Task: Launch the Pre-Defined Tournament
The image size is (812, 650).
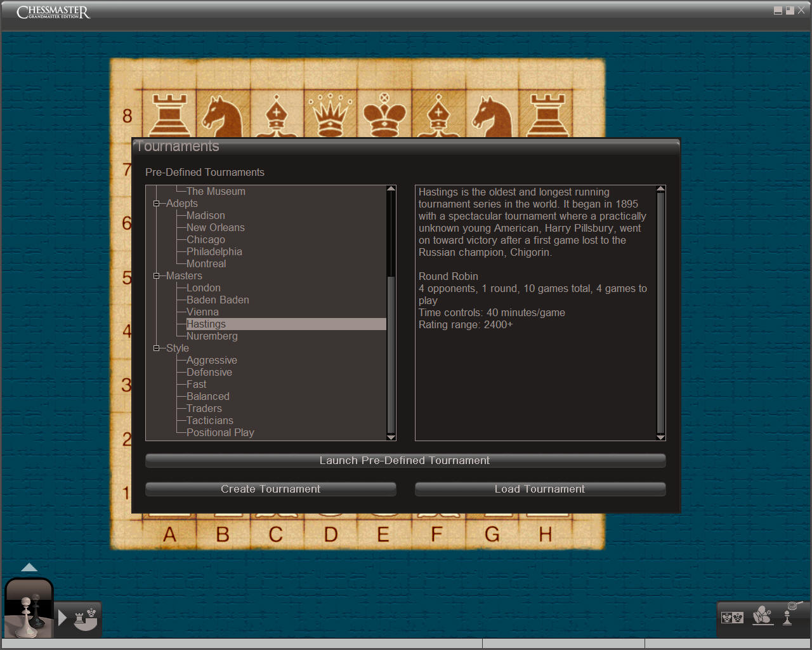Action: pos(405,461)
